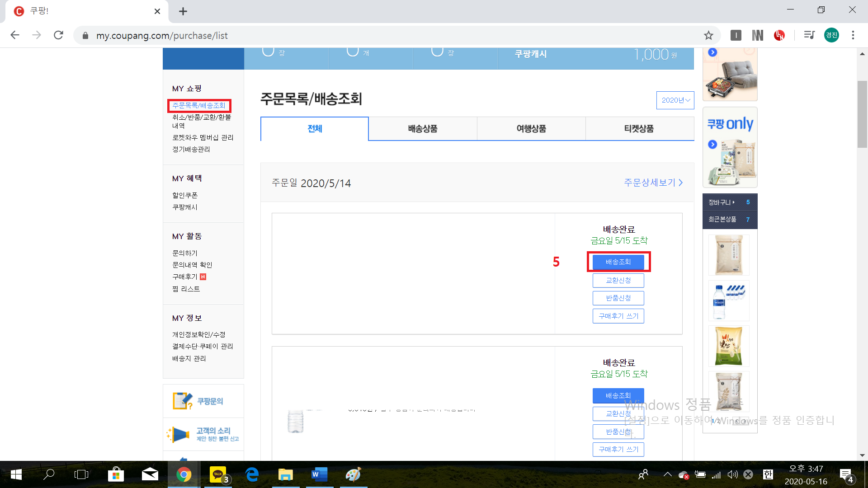This screenshot has height=488, width=868.
Task: Open KakaoTalk from the taskbar
Action: pyautogui.click(x=218, y=474)
